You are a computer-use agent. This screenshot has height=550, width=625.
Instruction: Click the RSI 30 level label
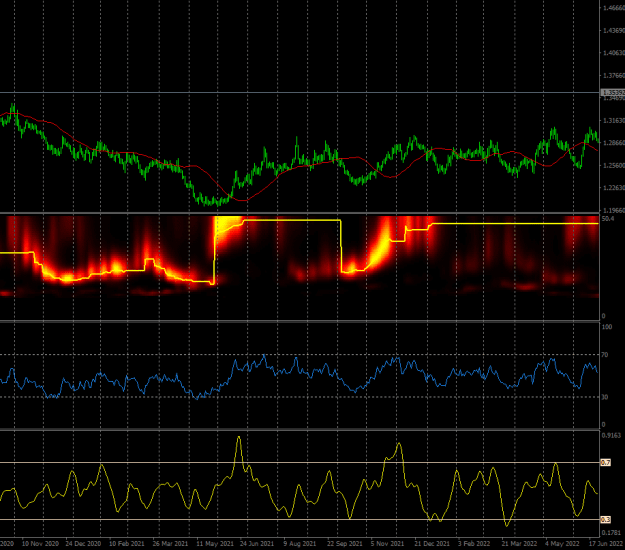(x=605, y=397)
